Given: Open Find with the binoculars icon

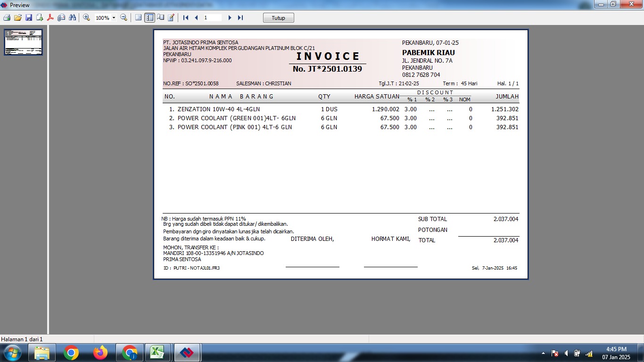Looking at the screenshot, I should [x=72, y=17].
